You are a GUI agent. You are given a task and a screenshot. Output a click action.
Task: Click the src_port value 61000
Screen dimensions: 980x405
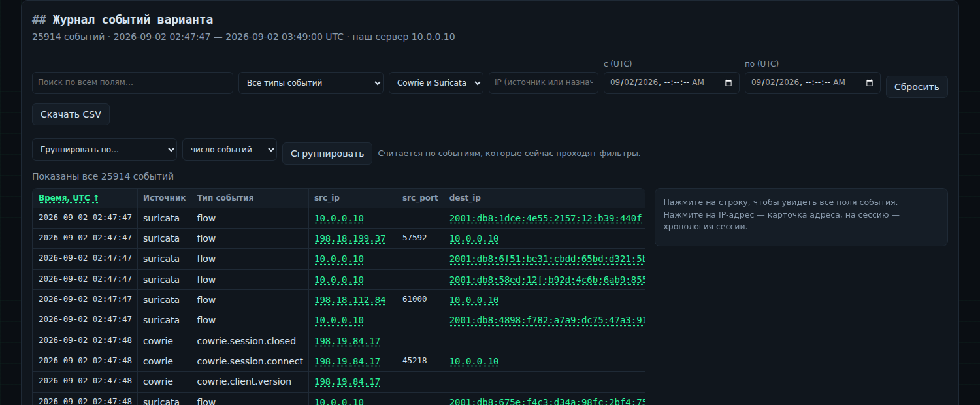pos(414,299)
